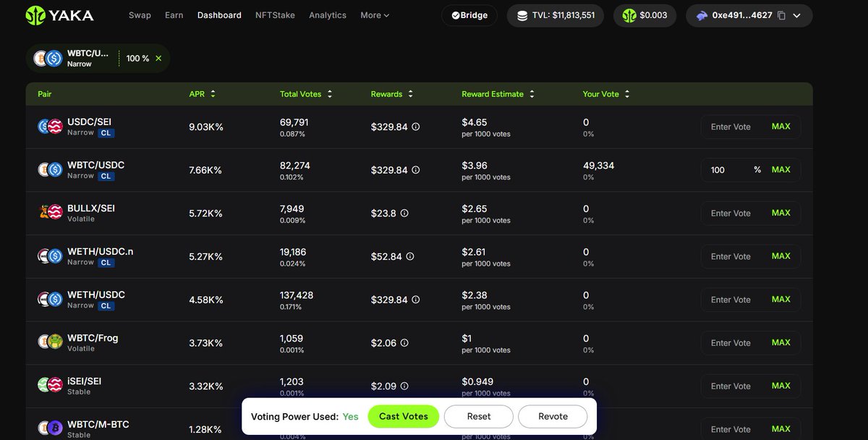Show rewards info for WETH/USDC row
Image resolution: width=868 pixels, height=440 pixels.
pos(416,300)
